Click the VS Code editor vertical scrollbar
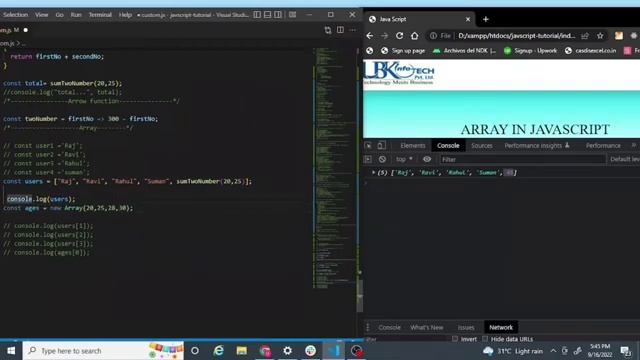Image resolution: width=640 pixels, height=360 pixels. click(x=360, y=296)
